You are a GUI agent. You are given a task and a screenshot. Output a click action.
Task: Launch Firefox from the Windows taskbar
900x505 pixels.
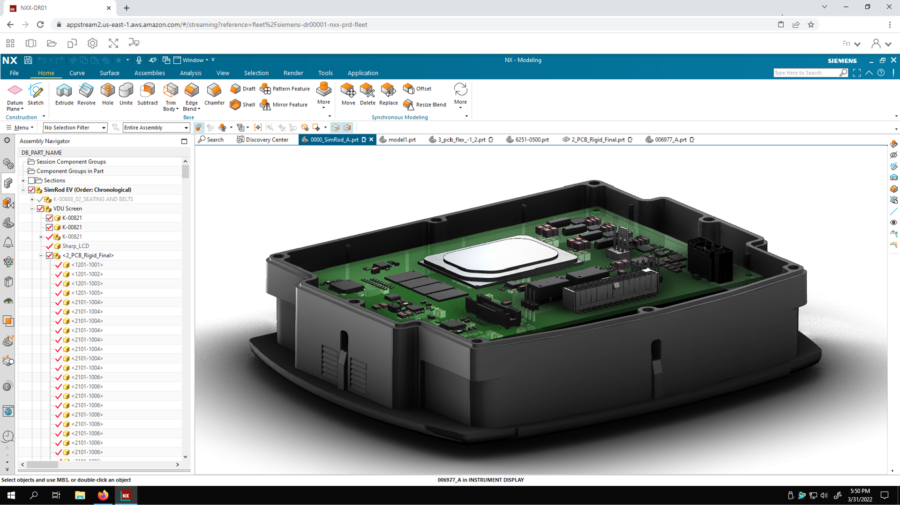click(103, 495)
